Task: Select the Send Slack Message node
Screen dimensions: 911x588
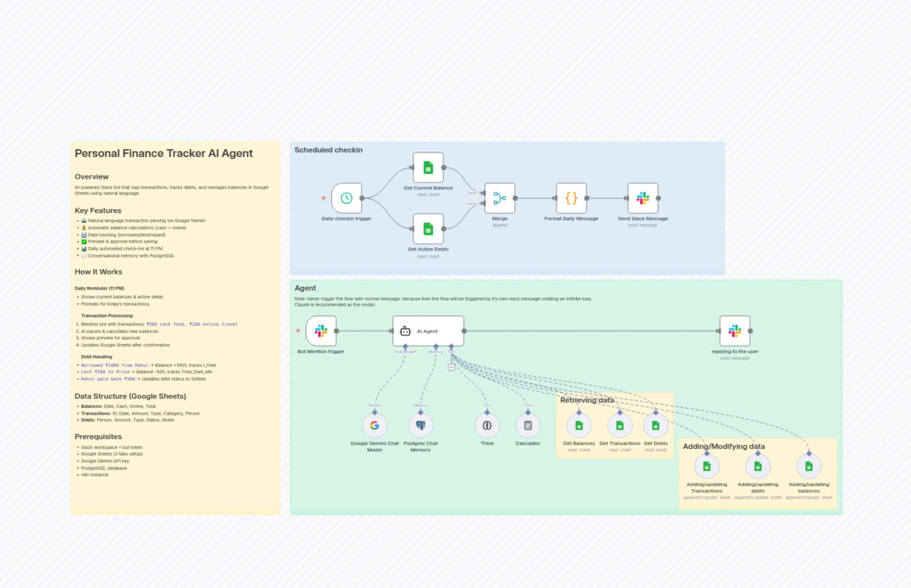Action: 642,198
